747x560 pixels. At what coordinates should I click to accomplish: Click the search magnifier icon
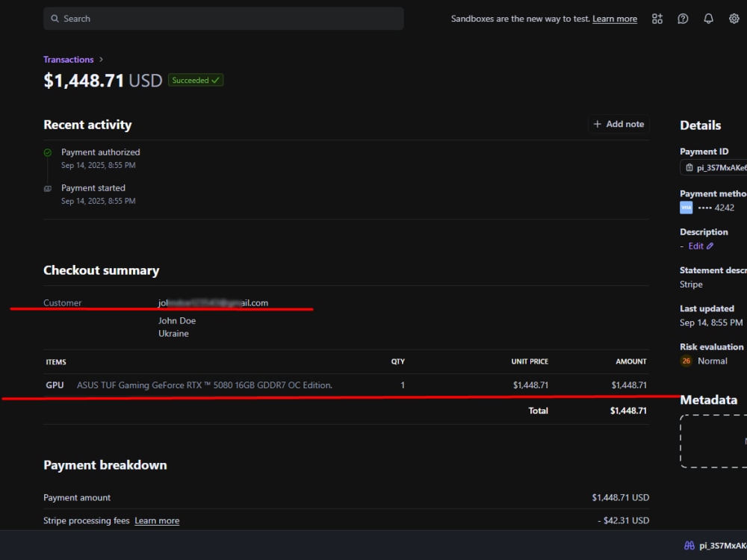(55, 19)
